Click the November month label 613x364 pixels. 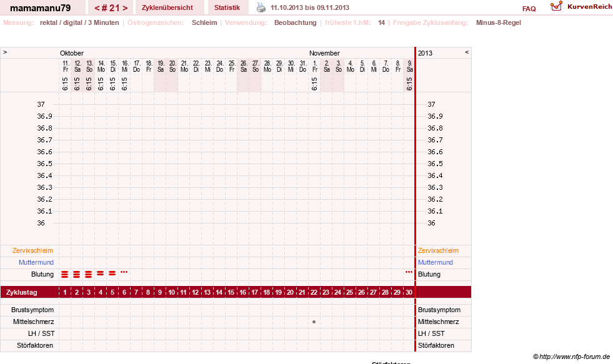click(324, 53)
